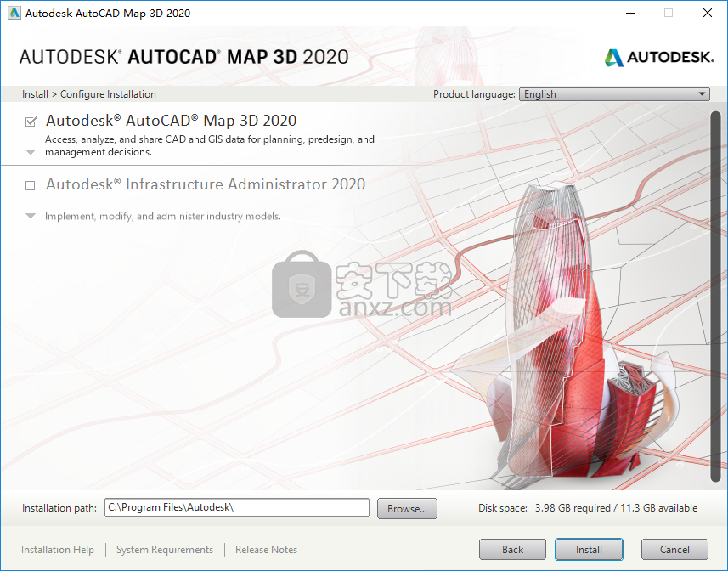
Task: Click the AutoCAD app icon in title bar
Action: click(14, 13)
